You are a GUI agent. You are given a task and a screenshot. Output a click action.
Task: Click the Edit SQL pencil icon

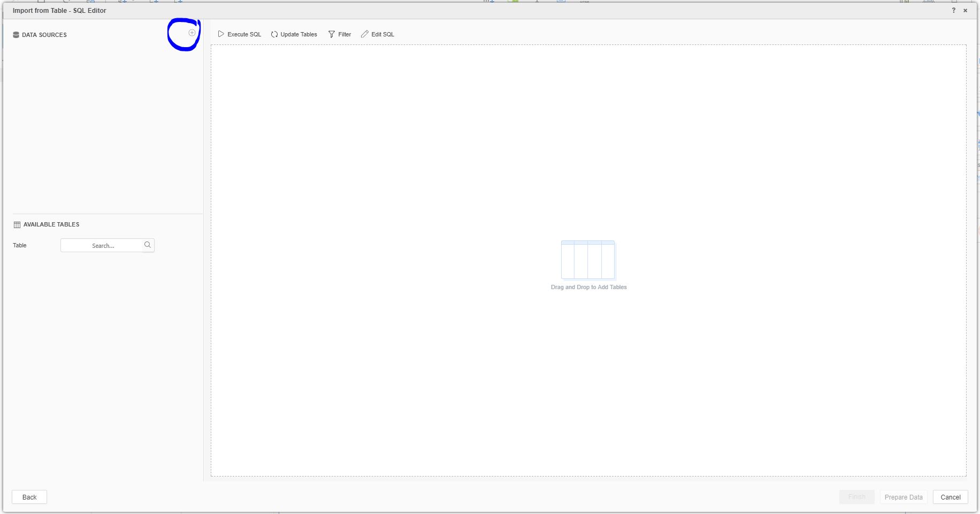[364, 34]
